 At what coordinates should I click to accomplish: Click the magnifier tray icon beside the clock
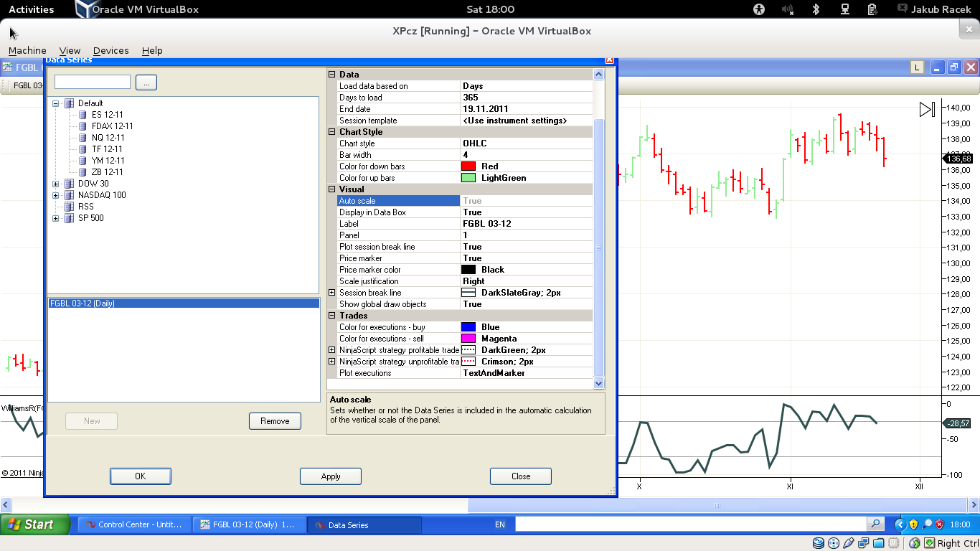click(926, 524)
